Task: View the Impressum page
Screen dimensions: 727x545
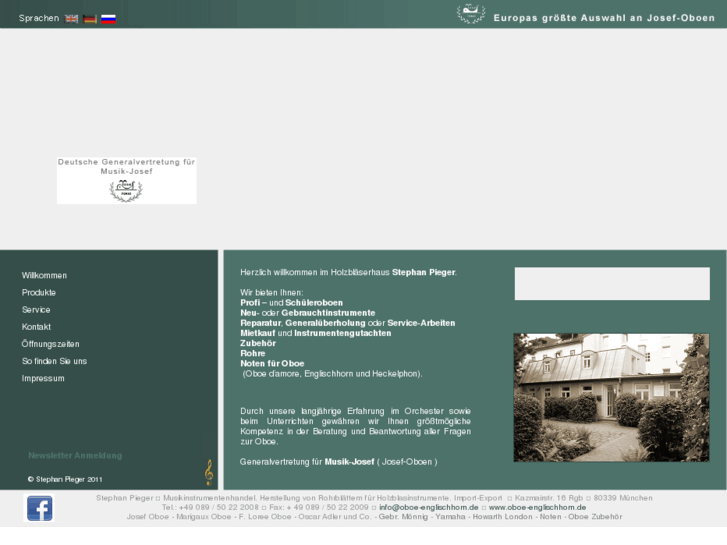Action: point(43,378)
